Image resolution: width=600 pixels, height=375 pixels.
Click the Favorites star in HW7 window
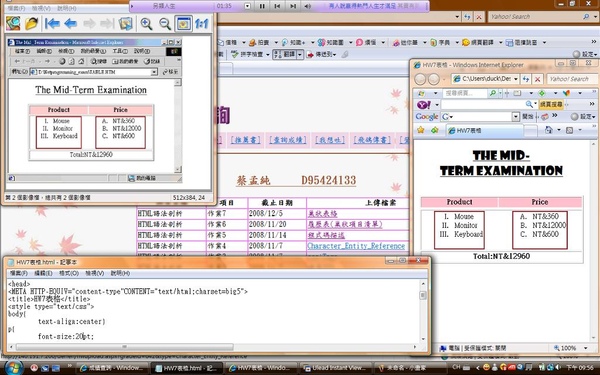pos(421,130)
